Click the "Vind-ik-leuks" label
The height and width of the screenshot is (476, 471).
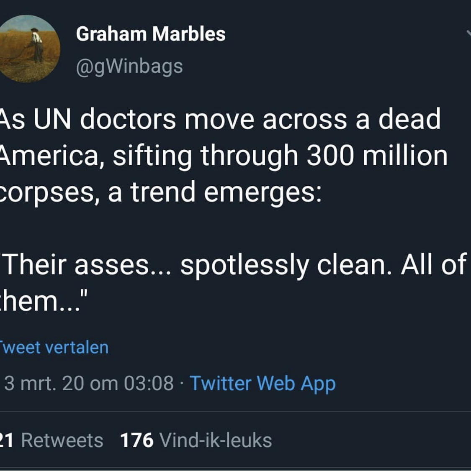click(216, 440)
